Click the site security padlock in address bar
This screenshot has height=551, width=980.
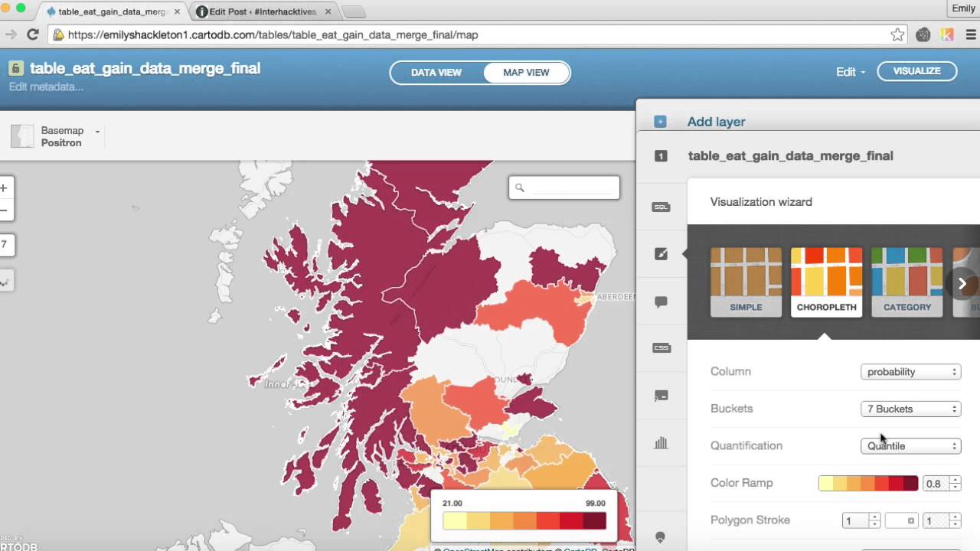(58, 35)
